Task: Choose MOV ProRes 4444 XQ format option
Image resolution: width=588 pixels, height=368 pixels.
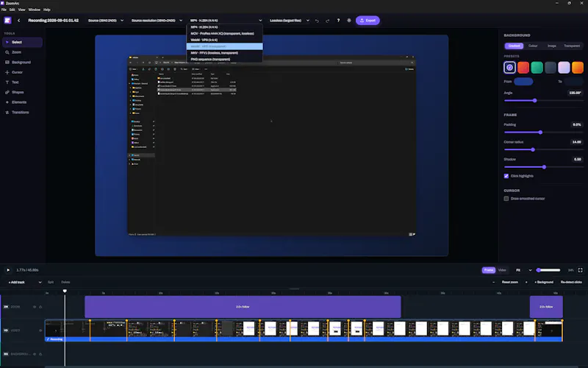Action: (x=224, y=33)
